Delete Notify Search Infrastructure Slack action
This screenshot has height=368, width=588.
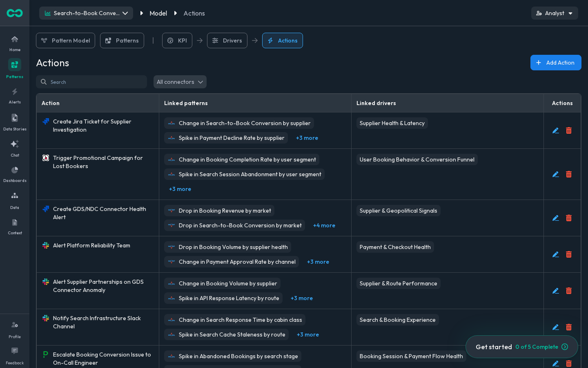(569, 327)
